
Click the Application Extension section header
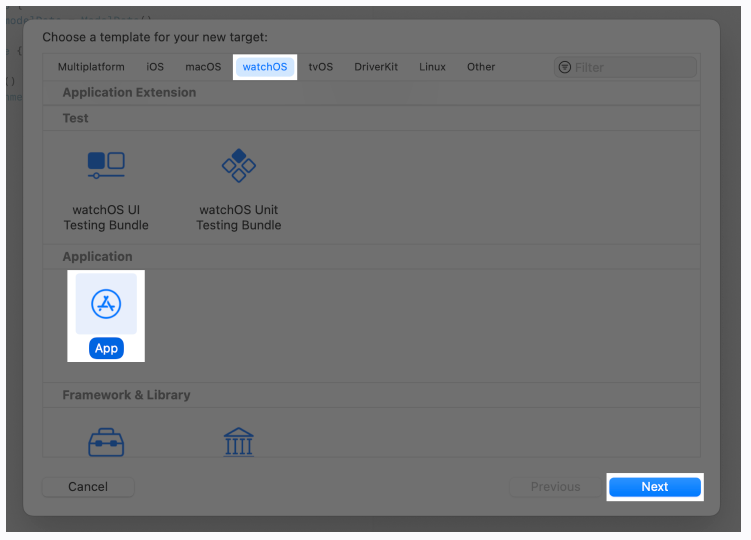pos(129,92)
